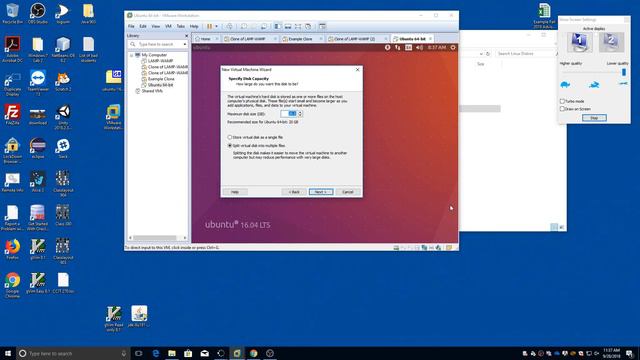Click the Back button in the wizard
The image size is (640, 360).
click(x=294, y=192)
